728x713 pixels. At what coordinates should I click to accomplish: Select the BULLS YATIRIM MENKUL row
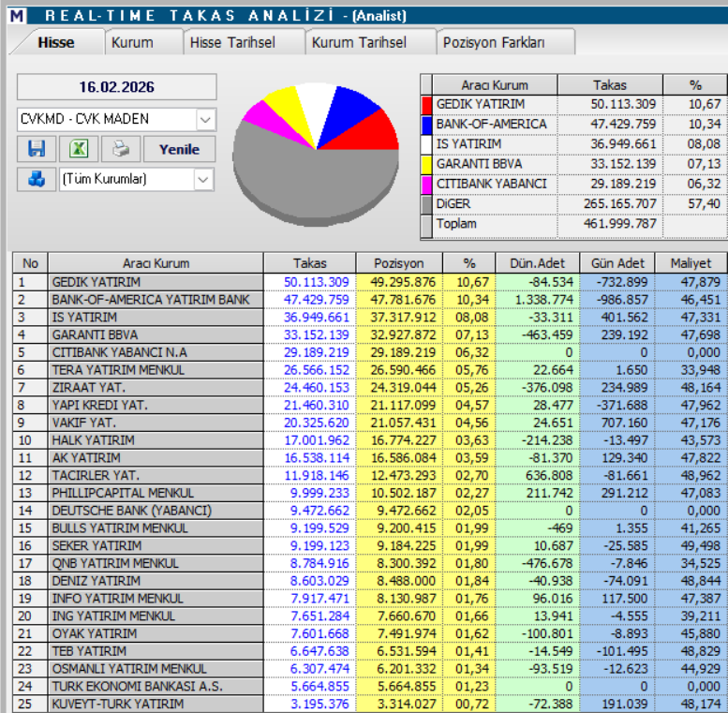pos(370,528)
